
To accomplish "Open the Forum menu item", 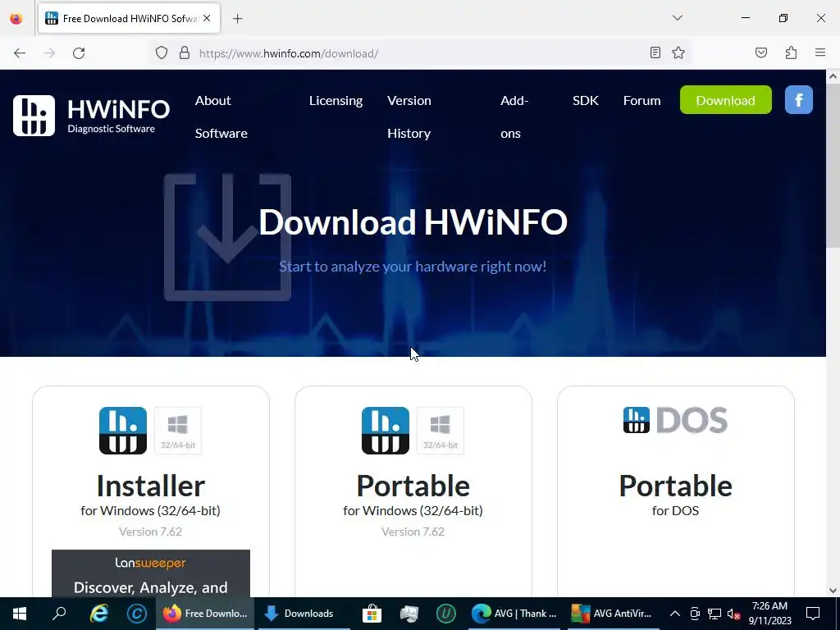I will [x=641, y=100].
